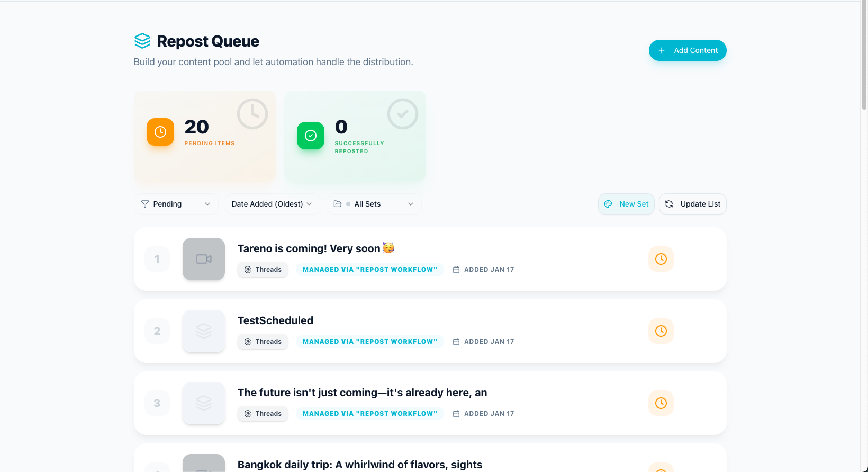This screenshot has height=472, width=868.
Task: Click the Bangkok daily trip post title
Action: (x=360, y=465)
